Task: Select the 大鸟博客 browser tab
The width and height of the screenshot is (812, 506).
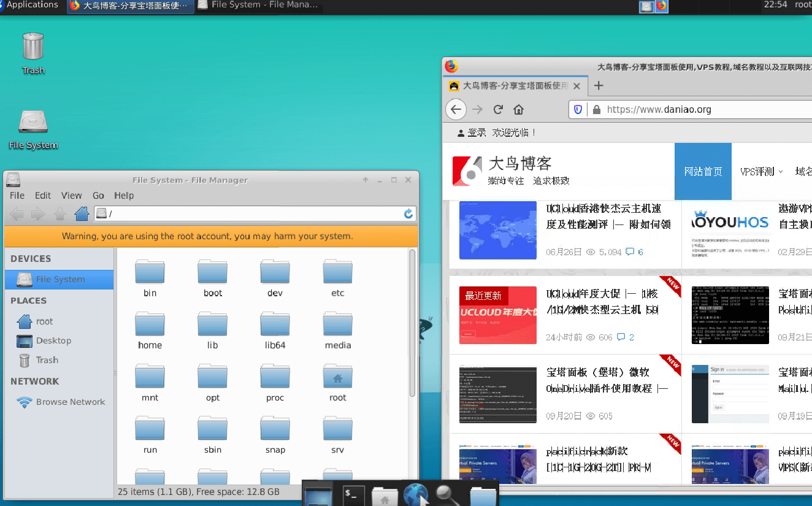Action: (514, 86)
